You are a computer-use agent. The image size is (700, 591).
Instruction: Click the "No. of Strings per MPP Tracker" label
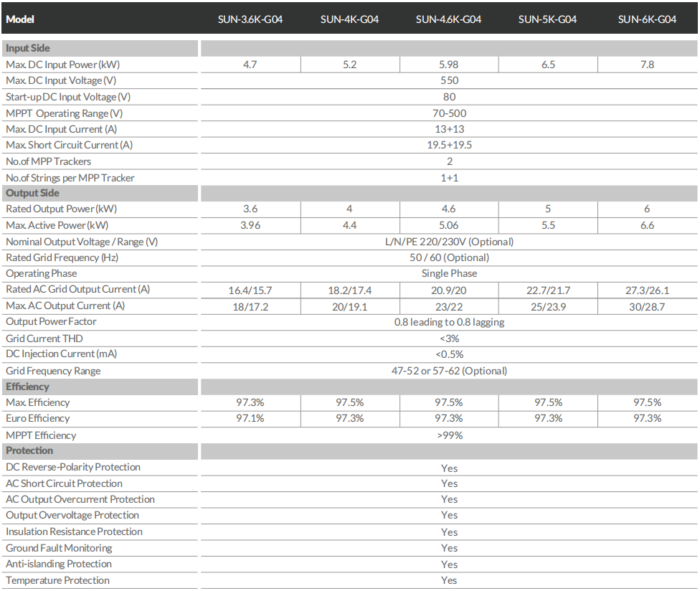[70, 178]
